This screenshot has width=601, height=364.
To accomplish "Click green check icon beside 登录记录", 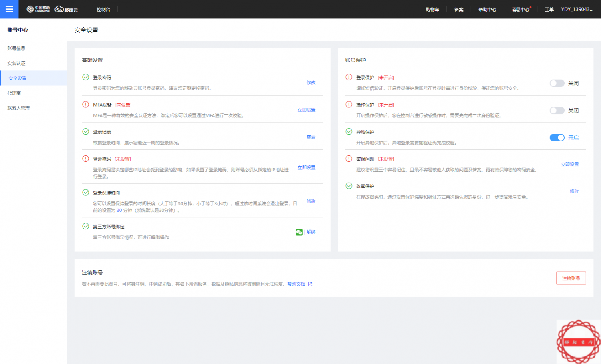I will click(x=85, y=131).
